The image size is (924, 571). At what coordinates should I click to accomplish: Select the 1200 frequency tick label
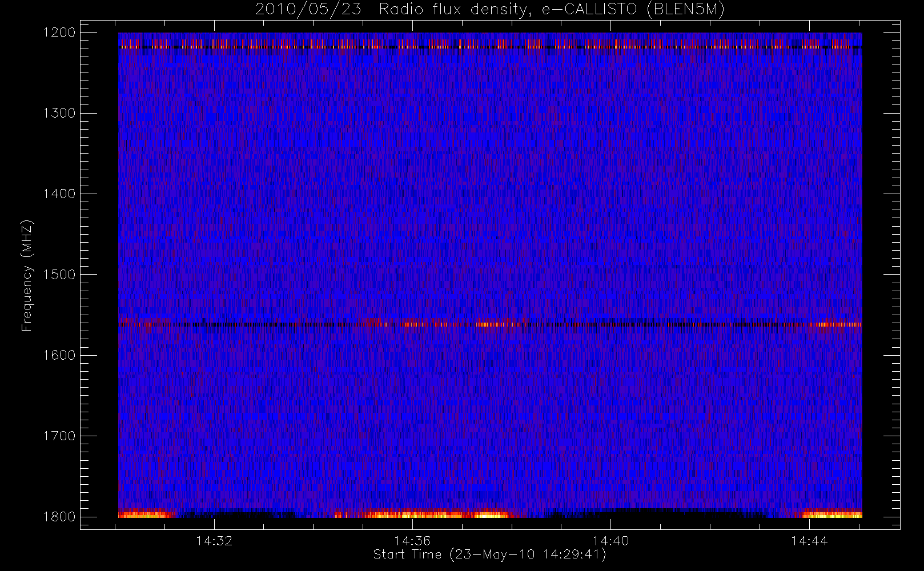[x=59, y=33]
